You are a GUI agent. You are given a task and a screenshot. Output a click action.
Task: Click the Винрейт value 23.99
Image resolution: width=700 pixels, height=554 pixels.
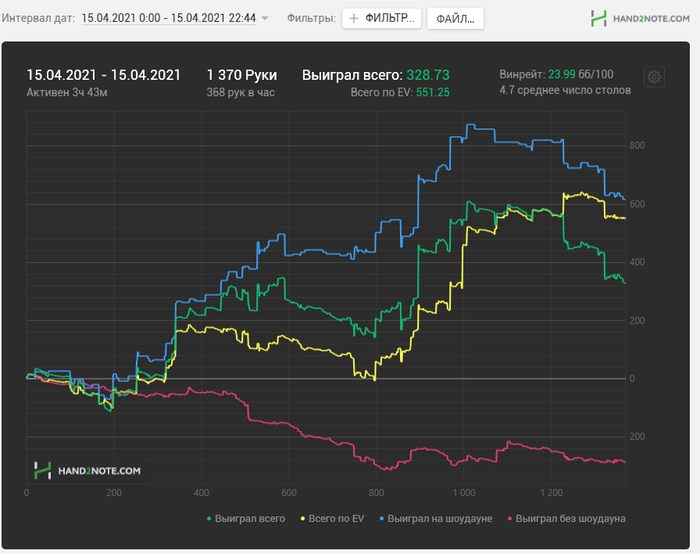[562, 74]
